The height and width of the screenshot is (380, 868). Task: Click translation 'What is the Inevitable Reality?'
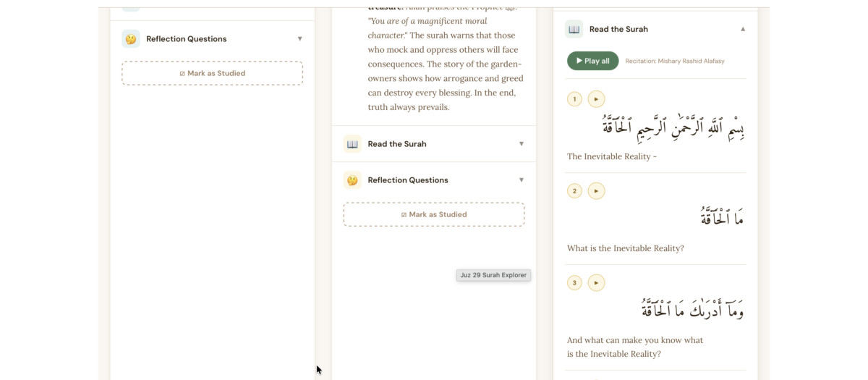626,248
